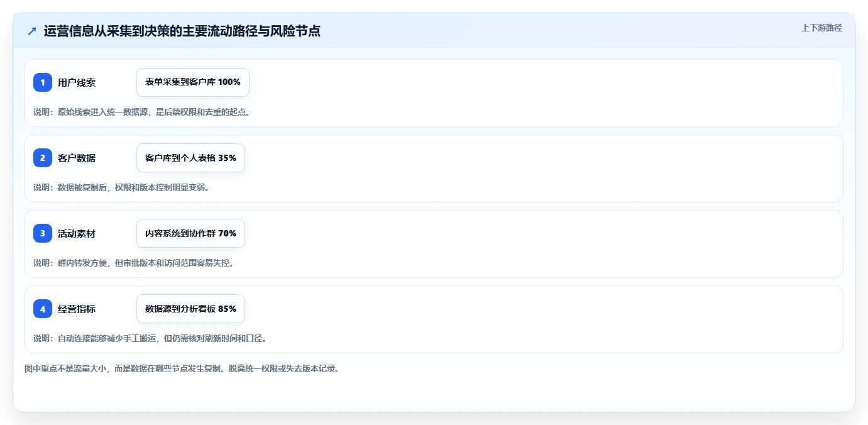The height and width of the screenshot is (425, 868).
Task: Click the note starting 说明：群内转发方便
Action: pos(133,263)
